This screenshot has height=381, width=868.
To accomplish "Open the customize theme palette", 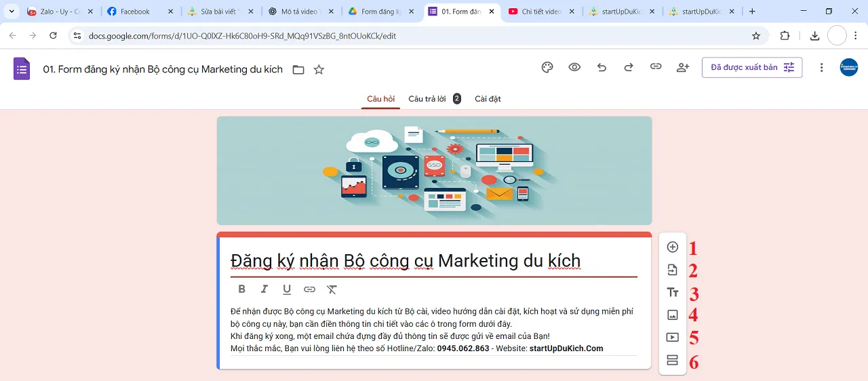I will tap(547, 67).
